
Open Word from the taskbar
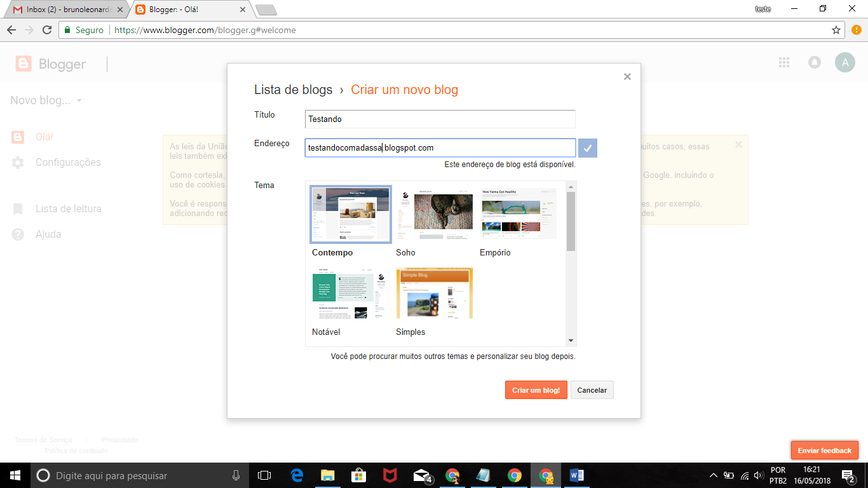click(577, 475)
